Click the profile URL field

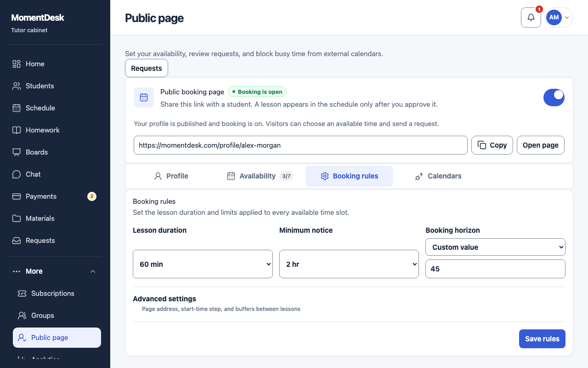[300, 145]
